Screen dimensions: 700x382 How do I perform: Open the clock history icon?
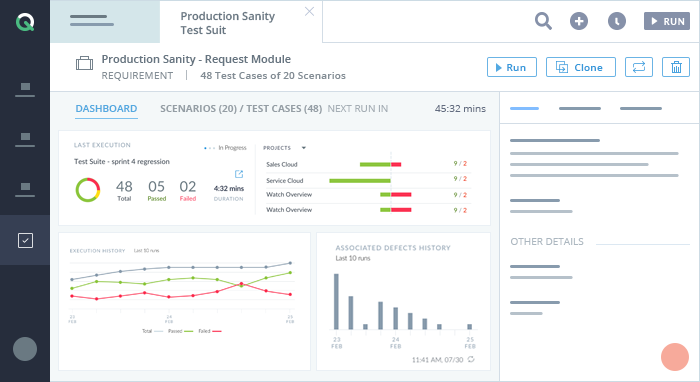tap(617, 21)
